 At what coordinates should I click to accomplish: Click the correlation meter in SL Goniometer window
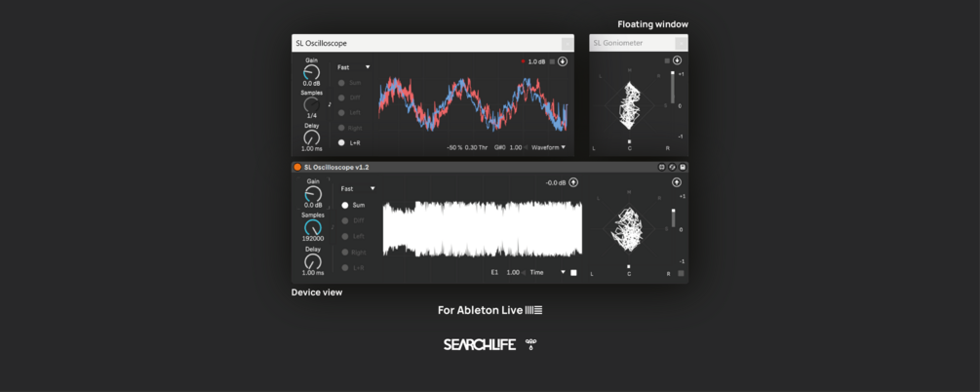(673, 88)
